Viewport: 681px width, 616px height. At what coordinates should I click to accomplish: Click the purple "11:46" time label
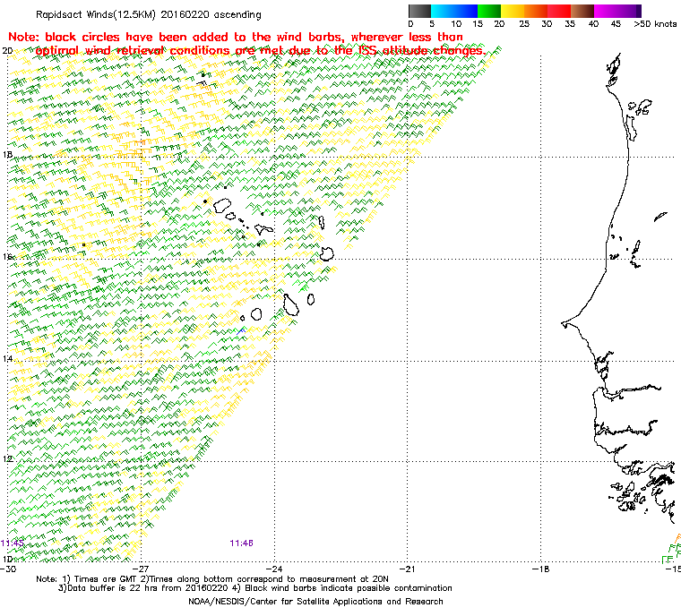(x=241, y=543)
